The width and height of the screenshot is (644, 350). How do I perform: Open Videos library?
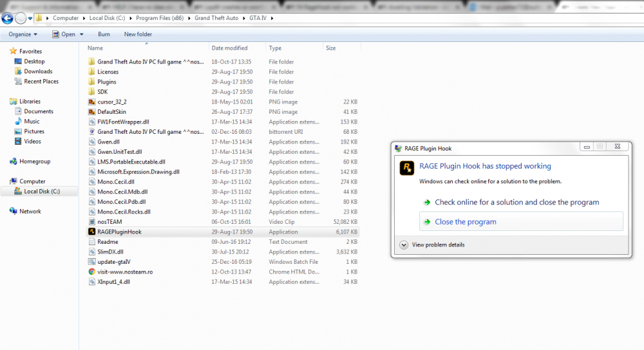(32, 141)
